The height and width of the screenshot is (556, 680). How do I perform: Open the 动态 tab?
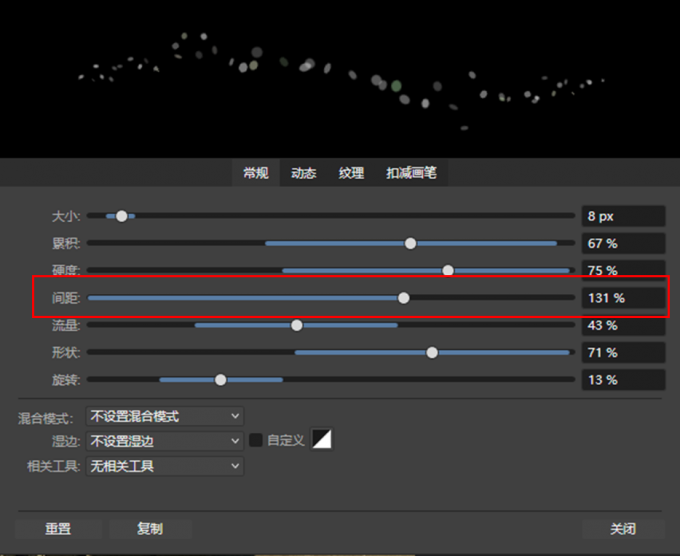coord(303,173)
